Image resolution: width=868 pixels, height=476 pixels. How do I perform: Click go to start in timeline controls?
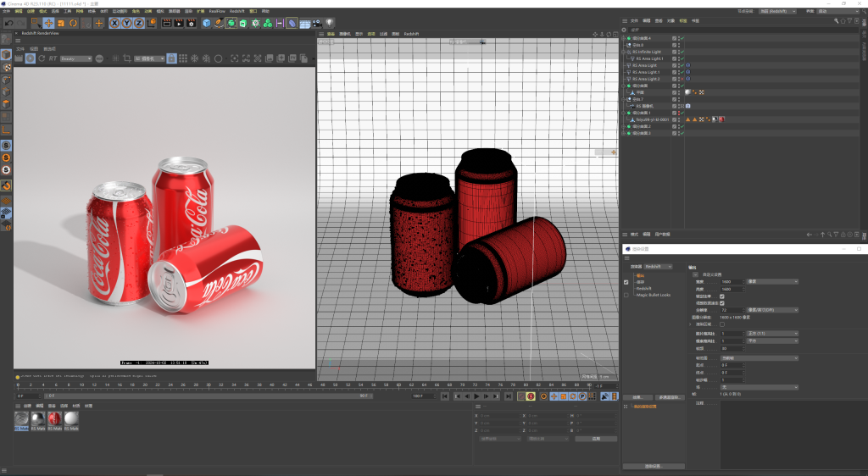coord(444,396)
